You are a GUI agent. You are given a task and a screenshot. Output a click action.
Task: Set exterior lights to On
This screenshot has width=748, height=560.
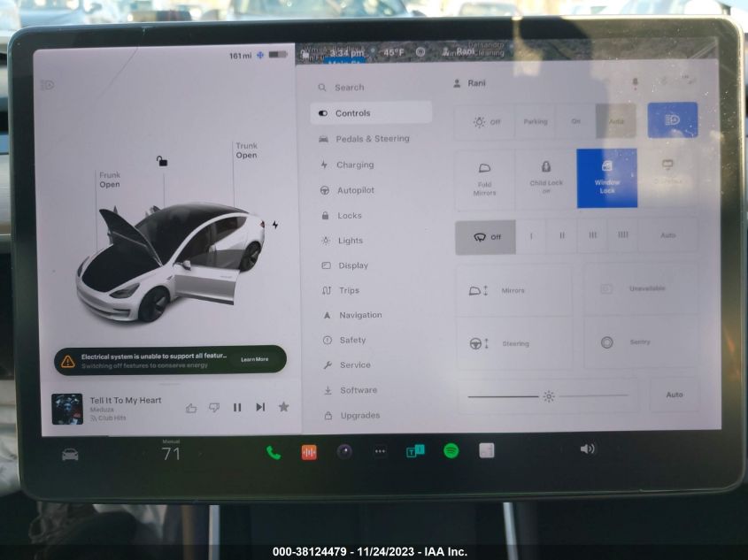[575, 121]
